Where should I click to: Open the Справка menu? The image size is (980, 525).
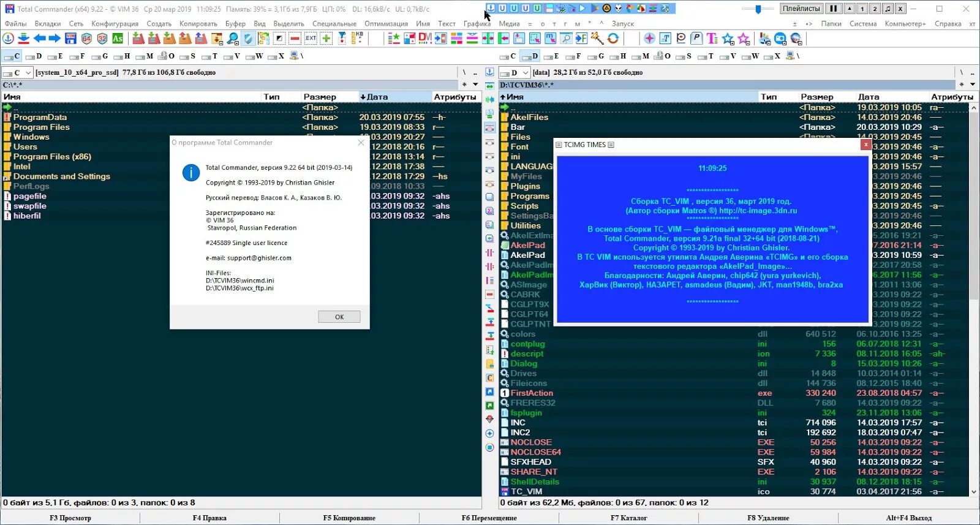tap(948, 24)
